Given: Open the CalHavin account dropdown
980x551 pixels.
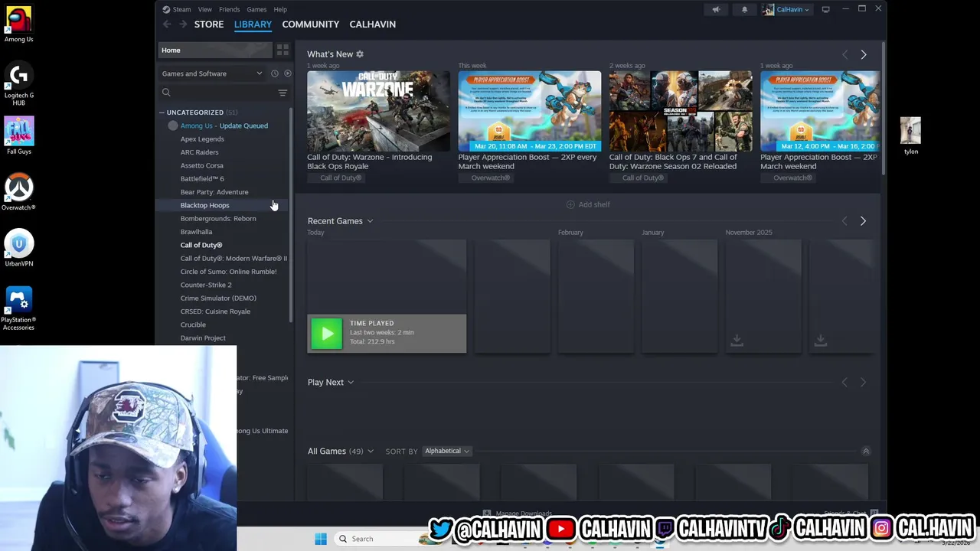Looking at the screenshot, I should [x=792, y=9].
